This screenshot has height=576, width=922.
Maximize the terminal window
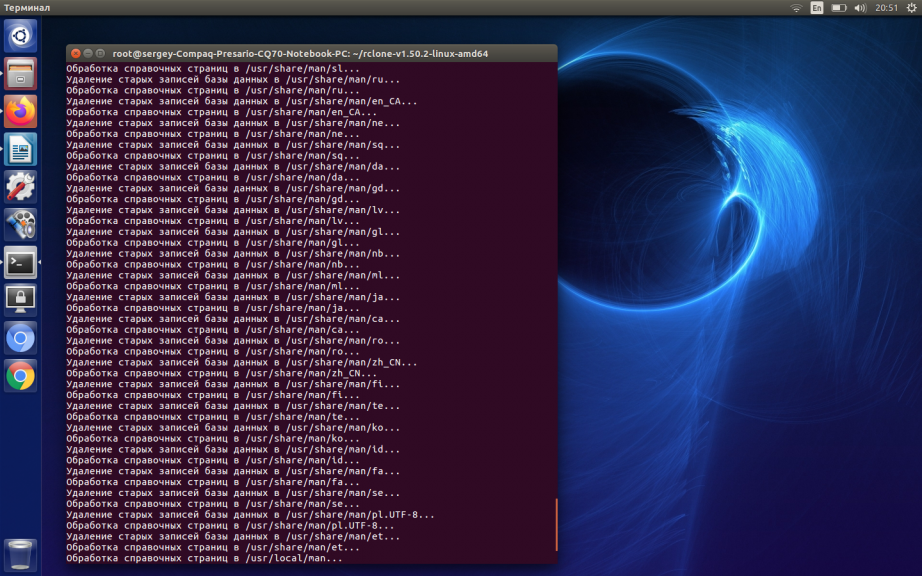point(100,53)
